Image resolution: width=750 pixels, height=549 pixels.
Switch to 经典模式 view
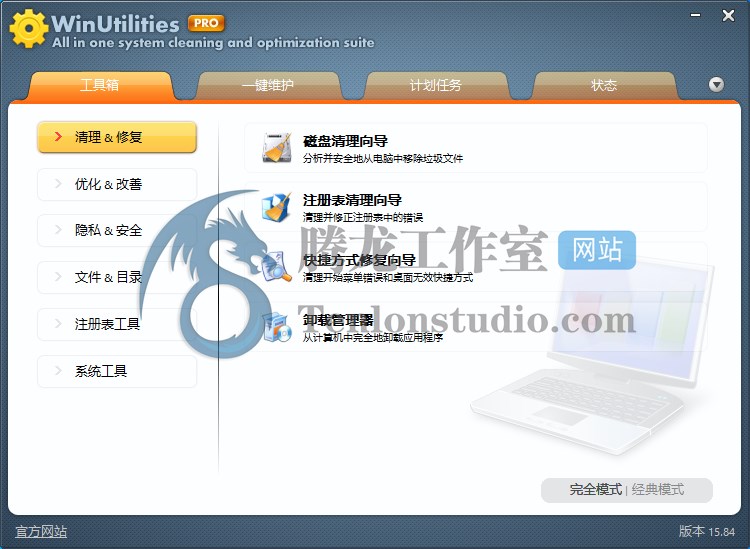pos(658,490)
